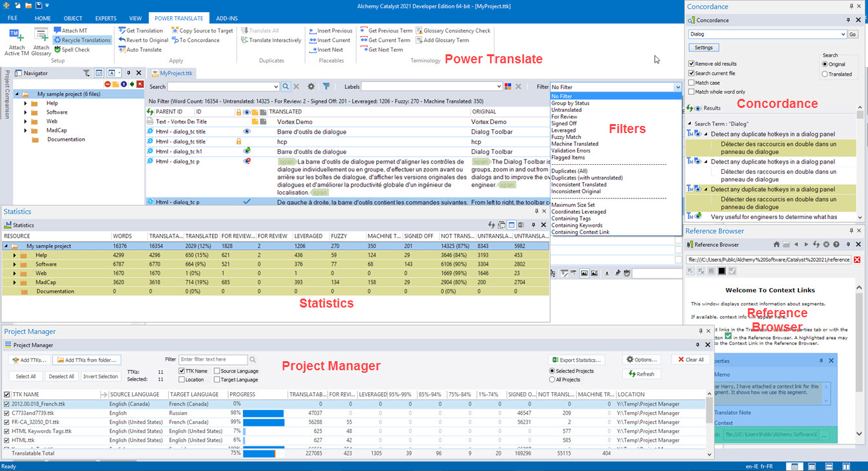
Task: Click the refresh icon in Statistics toolbar
Action: [x=491, y=225]
